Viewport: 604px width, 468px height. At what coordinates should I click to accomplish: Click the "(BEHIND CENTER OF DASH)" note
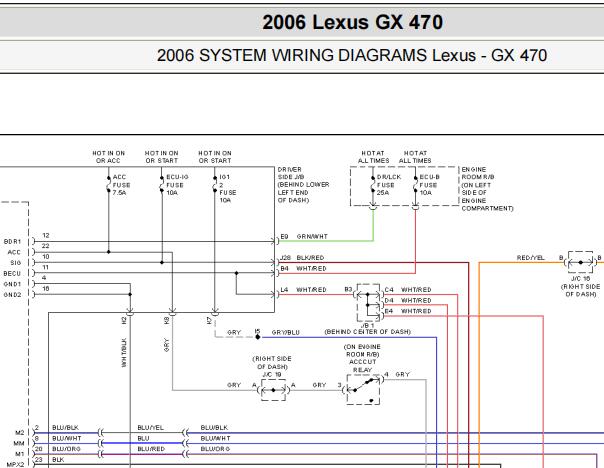(x=367, y=332)
